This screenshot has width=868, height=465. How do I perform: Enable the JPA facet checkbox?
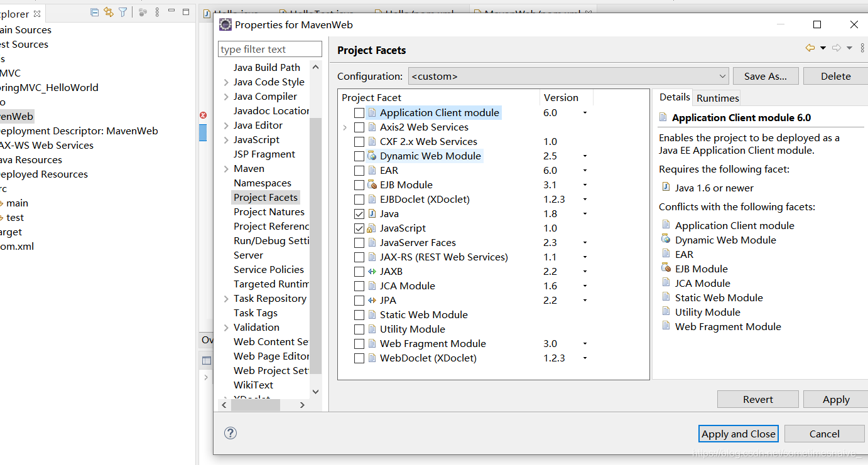pyautogui.click(x=359, y=301)
